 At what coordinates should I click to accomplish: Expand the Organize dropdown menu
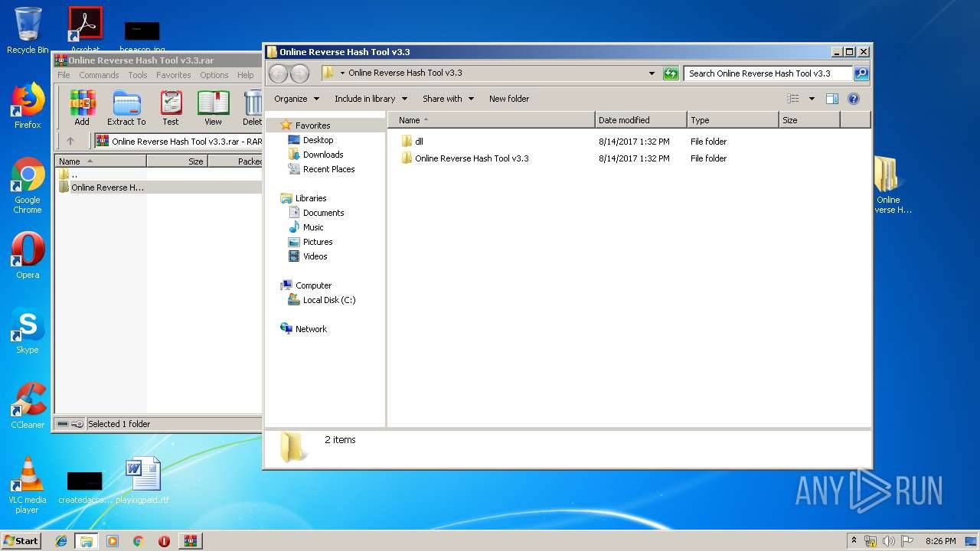pyautogui.click(x=296, y=99)
